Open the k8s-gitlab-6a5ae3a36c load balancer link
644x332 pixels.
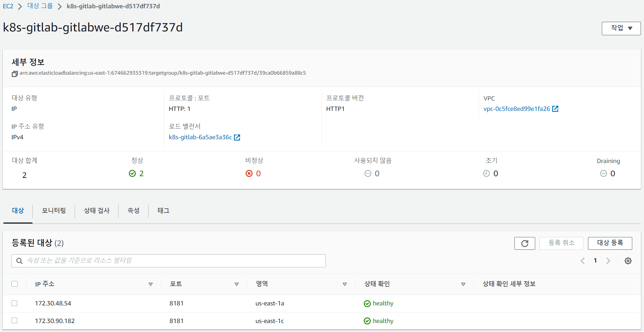200,137
